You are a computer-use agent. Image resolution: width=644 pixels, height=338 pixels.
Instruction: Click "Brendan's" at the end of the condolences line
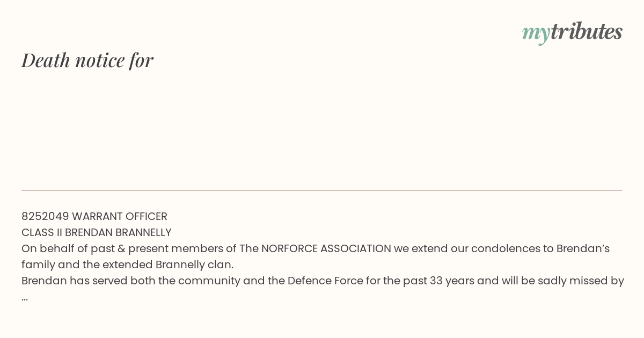point(583,248)
